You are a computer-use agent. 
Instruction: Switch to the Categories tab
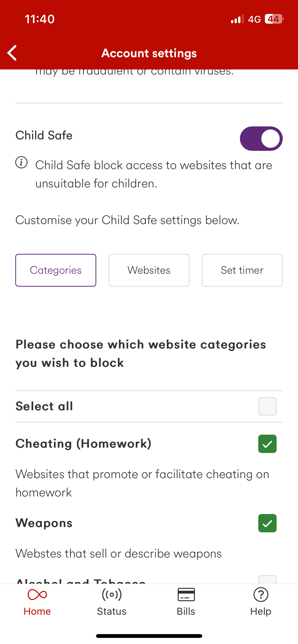click(56, 270)
